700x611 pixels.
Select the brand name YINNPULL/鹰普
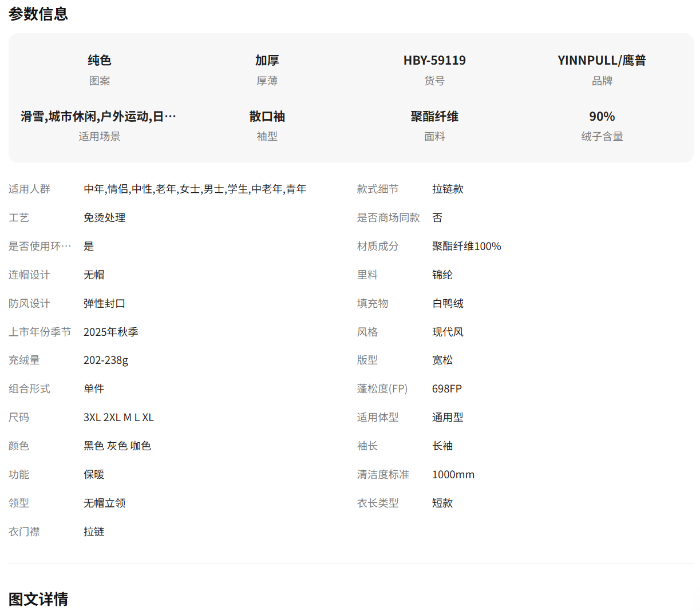coord(602,61)
